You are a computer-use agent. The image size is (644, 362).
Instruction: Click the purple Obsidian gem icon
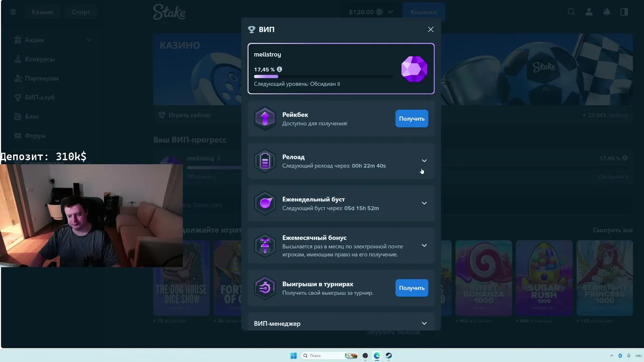click(x=414, y=69)
